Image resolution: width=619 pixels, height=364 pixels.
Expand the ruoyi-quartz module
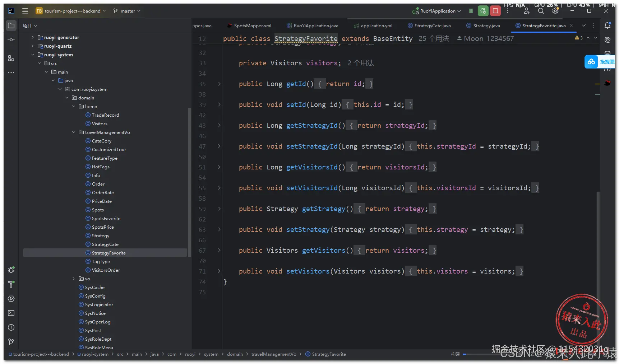[x=32, y=46]
